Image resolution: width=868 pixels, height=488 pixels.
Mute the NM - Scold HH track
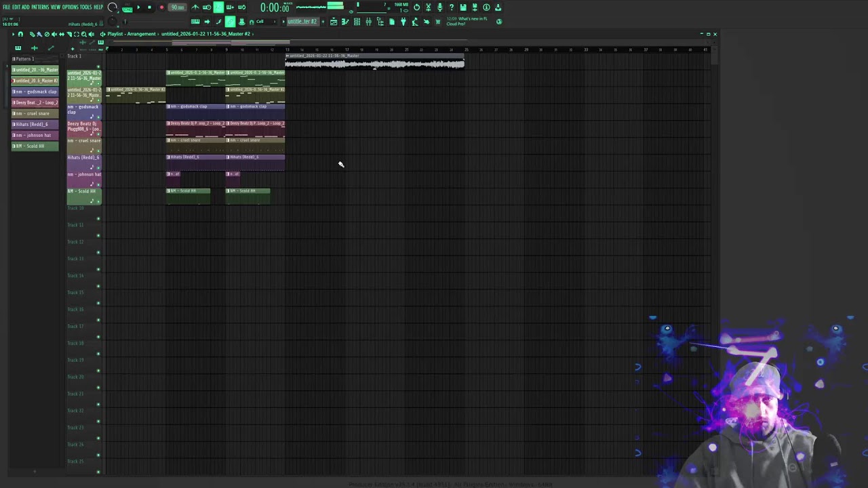click(x=98, y=201)
